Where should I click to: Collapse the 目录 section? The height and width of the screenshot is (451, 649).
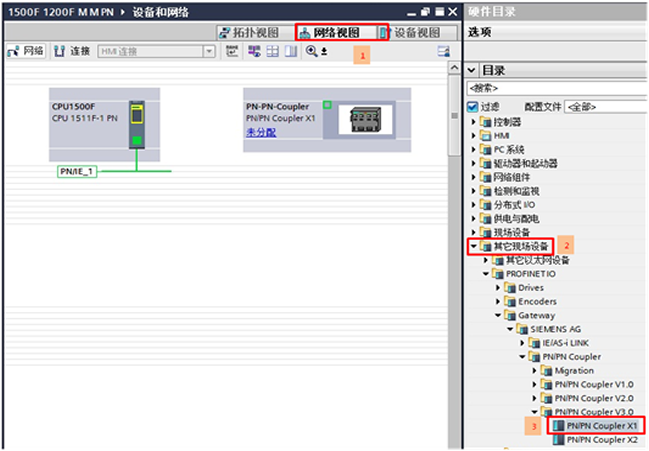tap(471, 70)
